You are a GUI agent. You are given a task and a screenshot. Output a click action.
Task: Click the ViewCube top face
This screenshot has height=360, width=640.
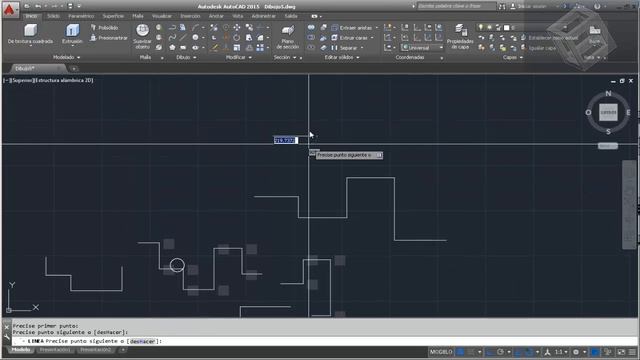click(608, 112)
